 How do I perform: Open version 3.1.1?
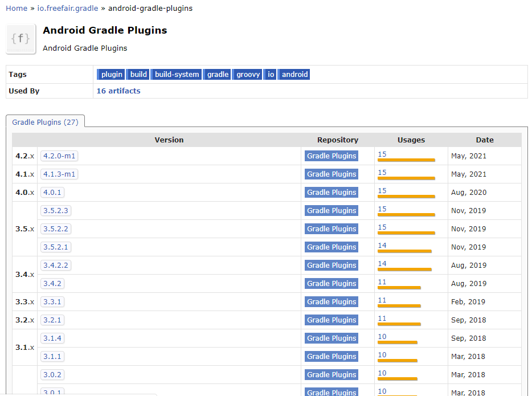(52, 357)
